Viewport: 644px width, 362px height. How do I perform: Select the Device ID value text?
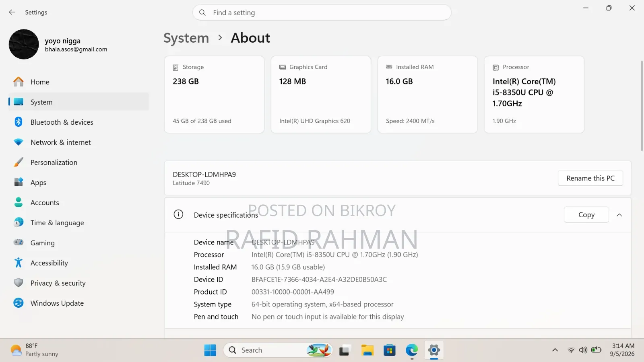coord(319,280)
